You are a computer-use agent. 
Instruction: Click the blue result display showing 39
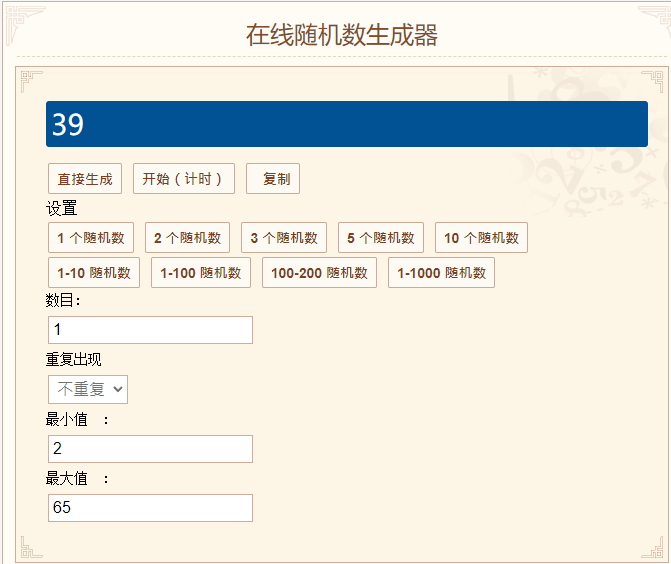tap(347, 124)
